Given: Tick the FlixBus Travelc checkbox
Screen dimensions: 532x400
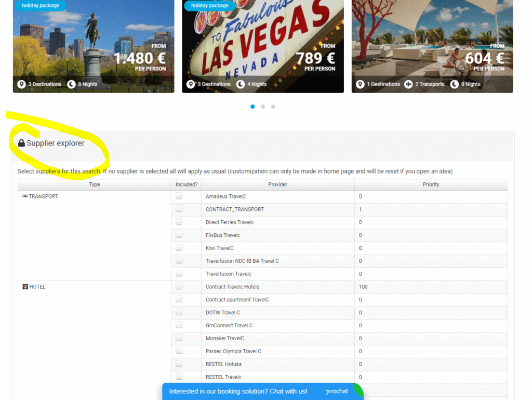Looking at the screenshot, I should pyautogui.click(x=179, y=235).
